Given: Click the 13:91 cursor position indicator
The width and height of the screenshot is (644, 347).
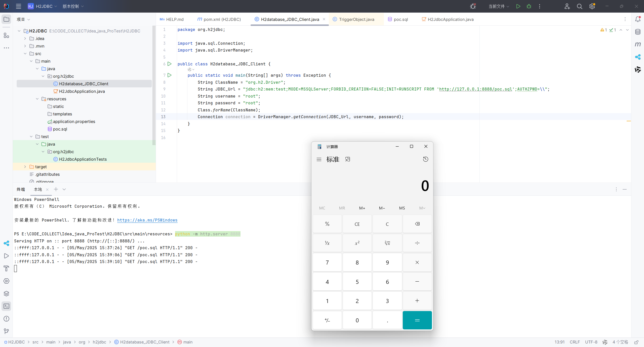Looking at the screenshot, I should [x=559, y=342].
